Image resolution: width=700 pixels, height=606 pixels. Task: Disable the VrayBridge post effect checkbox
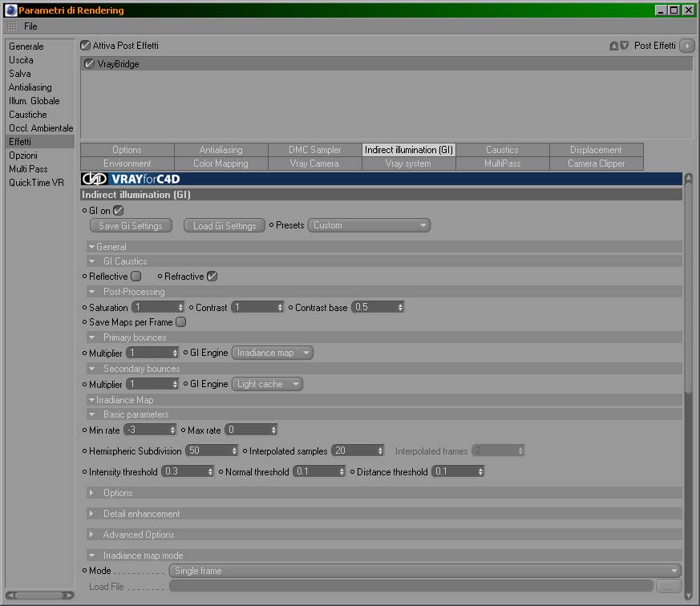89,64
